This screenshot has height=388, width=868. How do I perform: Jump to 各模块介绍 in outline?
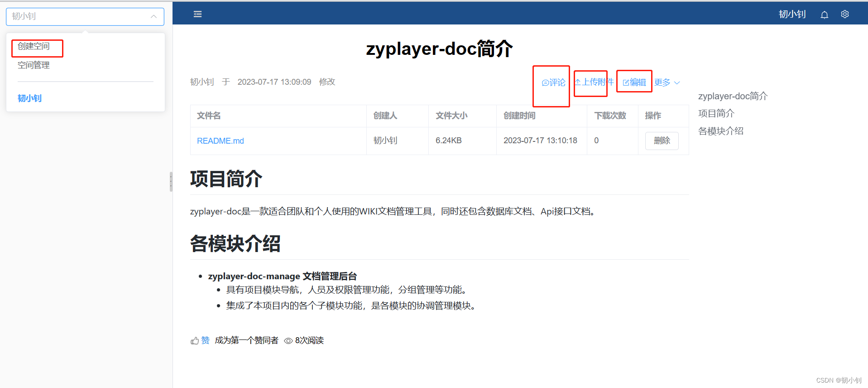[720, 131]
